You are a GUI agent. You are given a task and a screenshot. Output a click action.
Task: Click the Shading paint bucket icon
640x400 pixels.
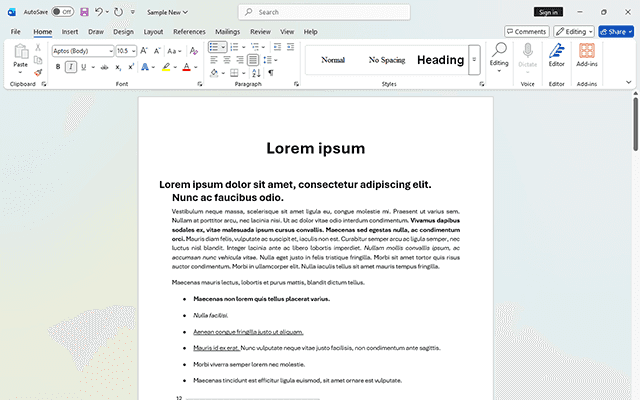214,73
